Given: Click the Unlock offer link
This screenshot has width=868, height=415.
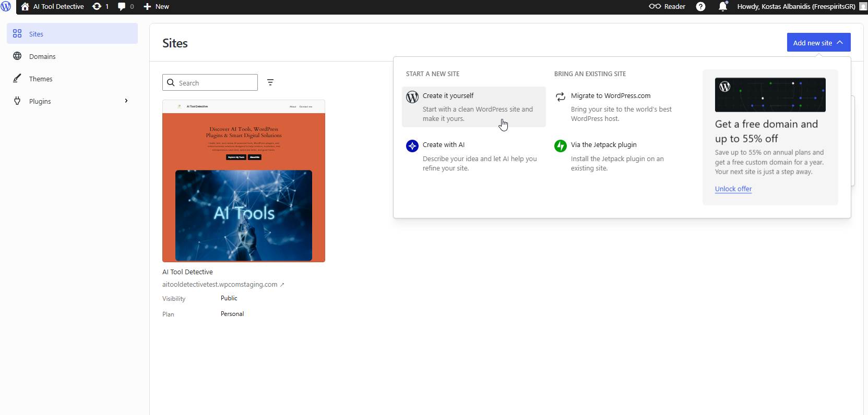Looking at the screenshot, I should click(x=733, y=189).
